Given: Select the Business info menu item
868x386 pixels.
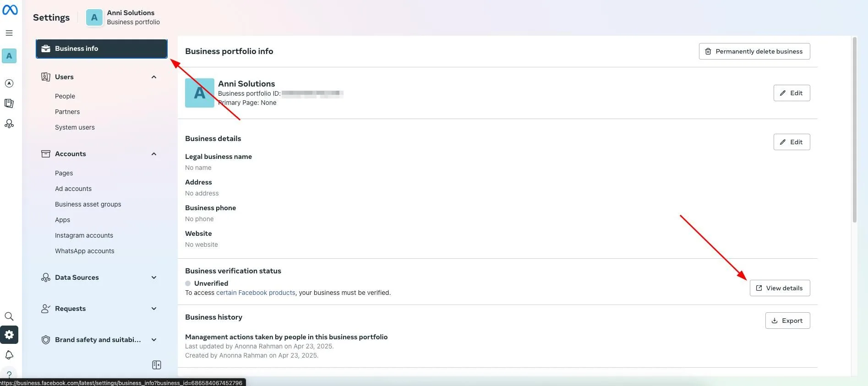Looking at the screenshot, I should click(x=102, y=49).
